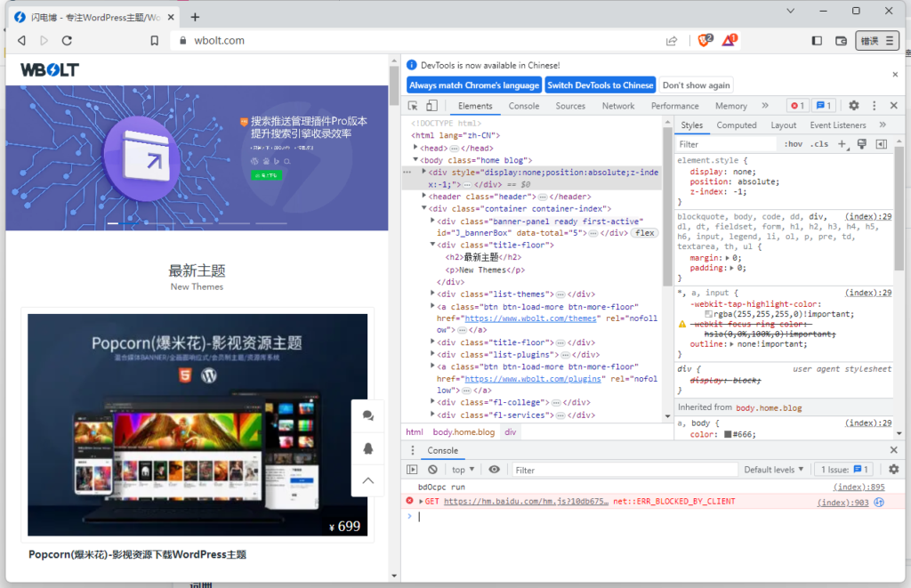Open Console settings gear icon
This screenshot has height=588, width=911.
[x=893, y=470]
